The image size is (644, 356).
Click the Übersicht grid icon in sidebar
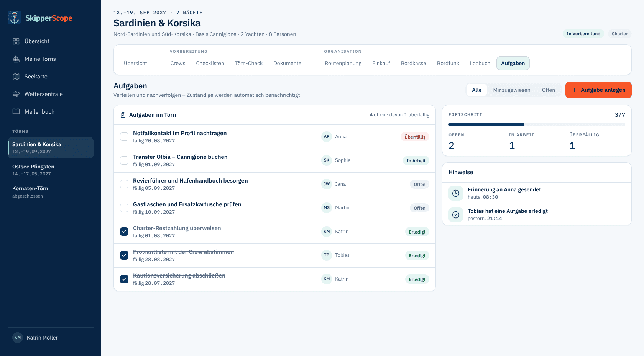16,41
